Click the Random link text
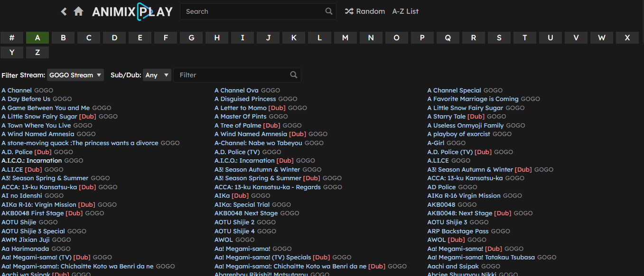Viewport: 644px width, 276px height. (x=371, y=11)
